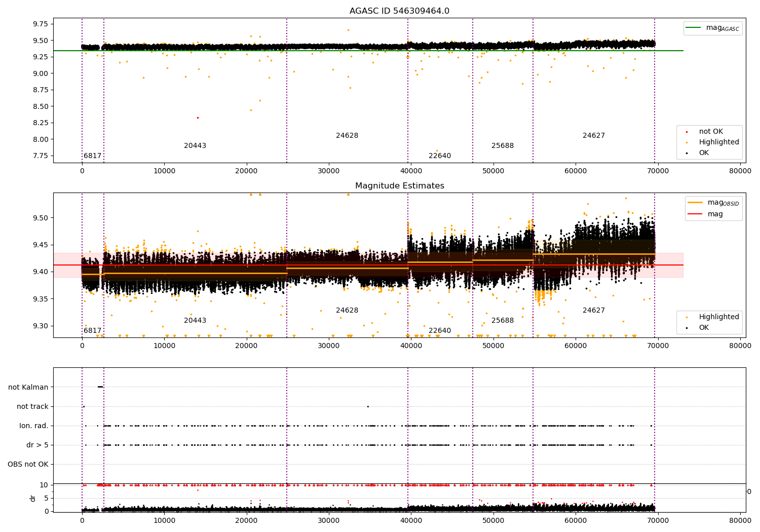Image resolution: width=760 pixels, height=532 pixels.
Task: Click the 'not Kalman' axis label
Action: [x=28, y=387]
